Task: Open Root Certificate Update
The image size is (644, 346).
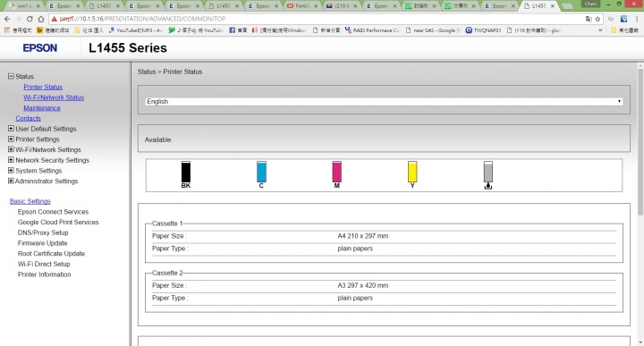Action: click(x=51, y=254)
